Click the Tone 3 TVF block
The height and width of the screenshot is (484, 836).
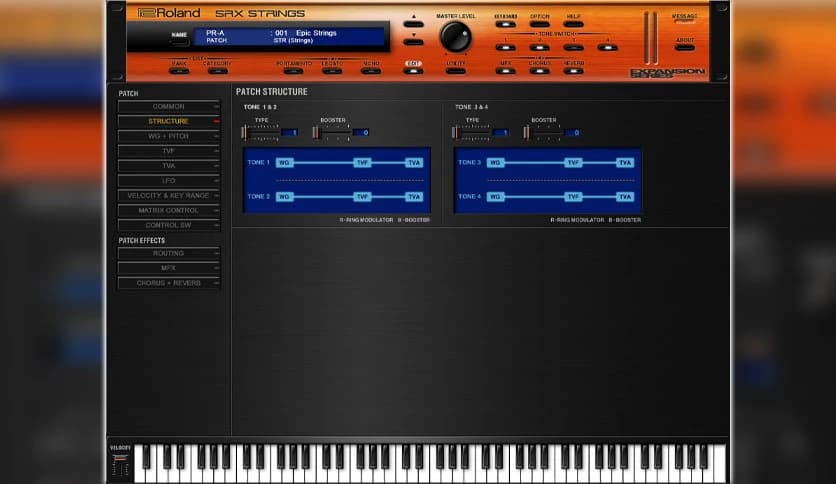pos(573,163)
